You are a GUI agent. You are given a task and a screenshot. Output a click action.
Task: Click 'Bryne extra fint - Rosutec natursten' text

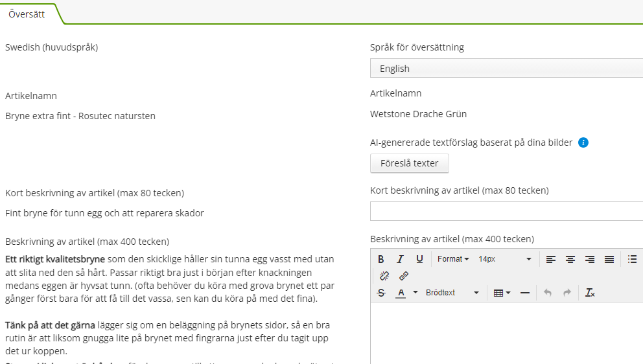point(80,116)
